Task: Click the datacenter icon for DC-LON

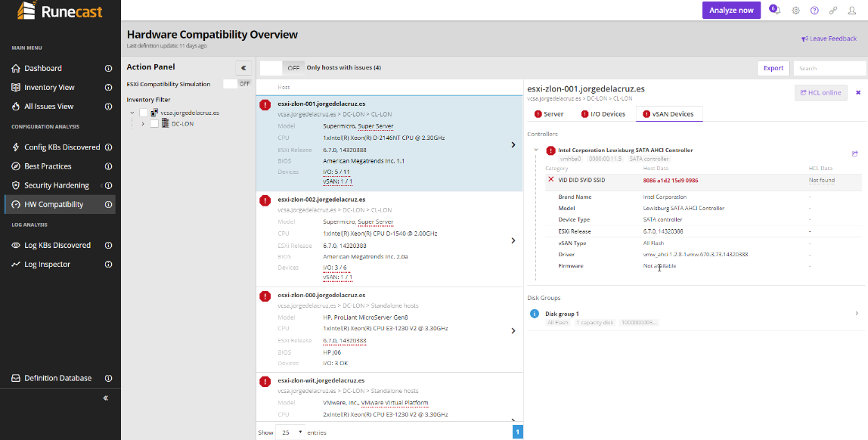Action: [x=165, y=123]
